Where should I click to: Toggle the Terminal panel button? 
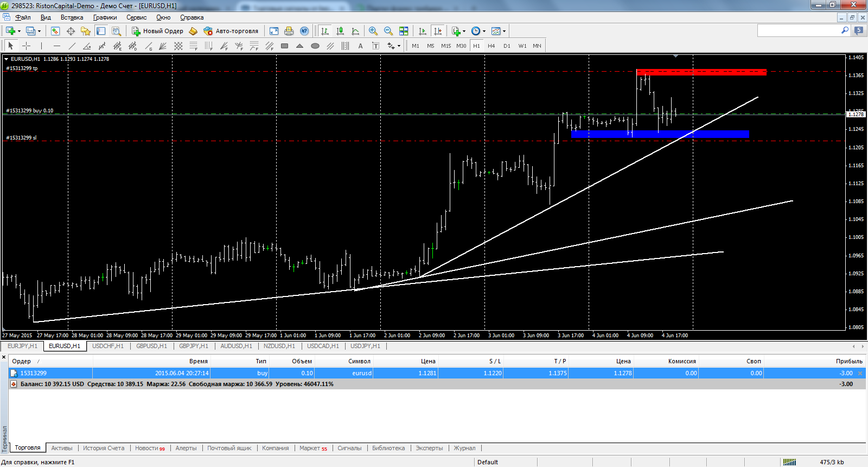101,31
